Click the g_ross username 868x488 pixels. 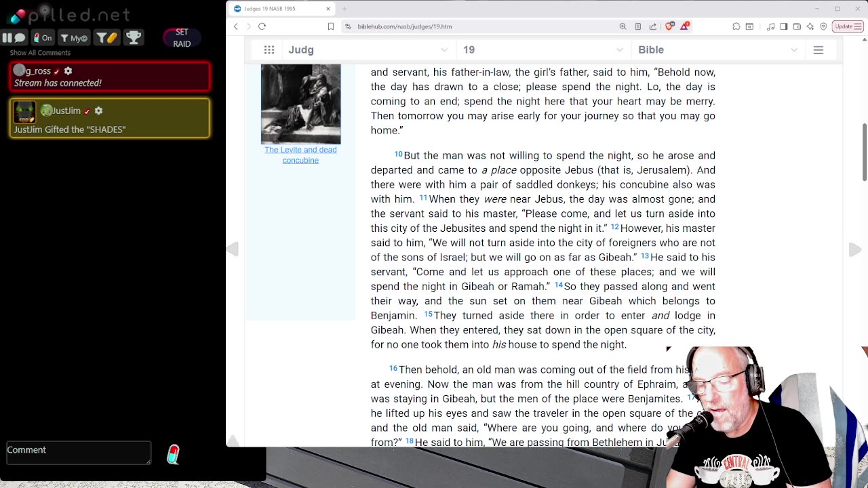(x=38, y=70)
